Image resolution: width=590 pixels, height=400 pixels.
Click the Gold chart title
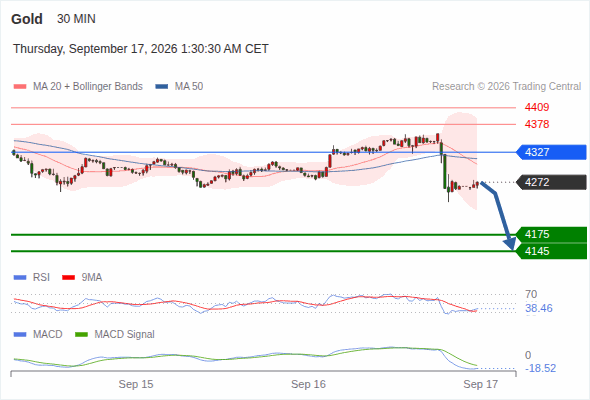(27, 19)
